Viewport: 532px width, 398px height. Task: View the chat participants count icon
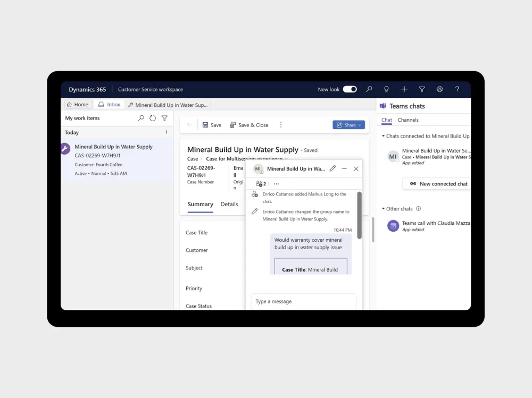[x=261, y=184]
